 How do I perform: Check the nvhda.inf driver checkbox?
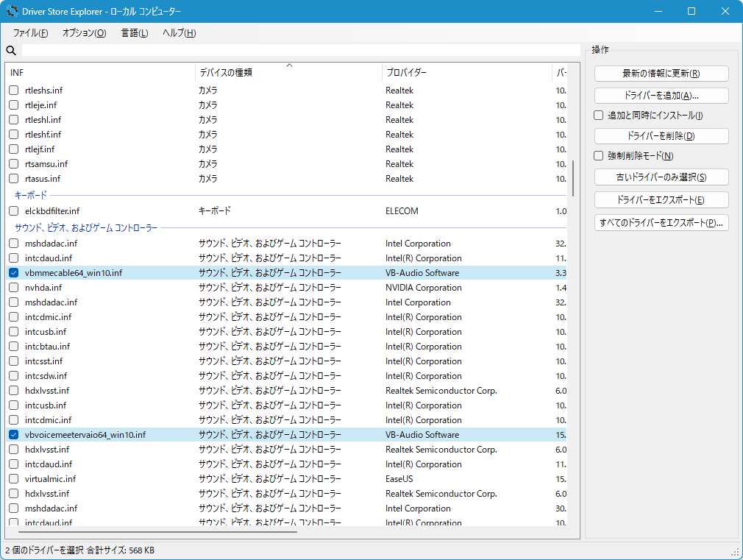(x=14, y=287)
